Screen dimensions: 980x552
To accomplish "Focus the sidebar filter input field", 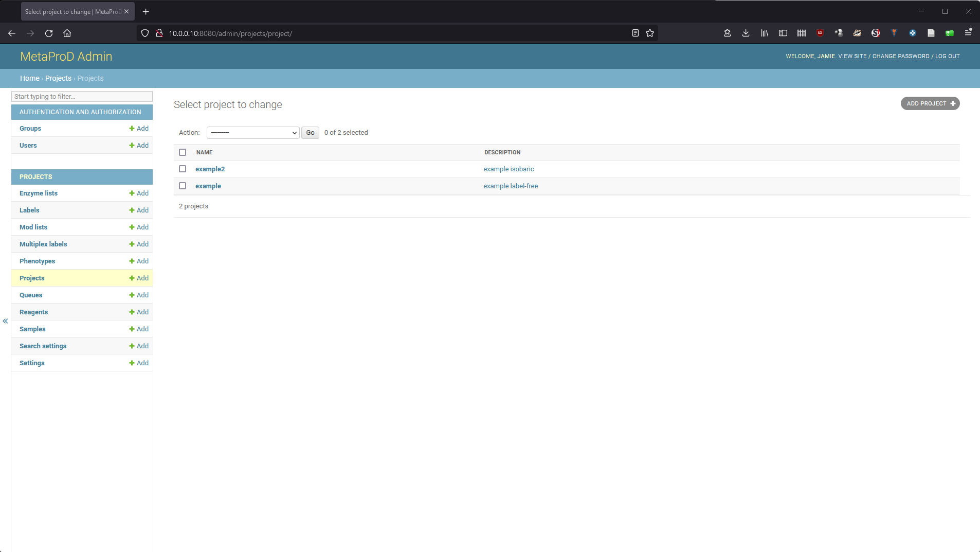I will pos(82,96).
